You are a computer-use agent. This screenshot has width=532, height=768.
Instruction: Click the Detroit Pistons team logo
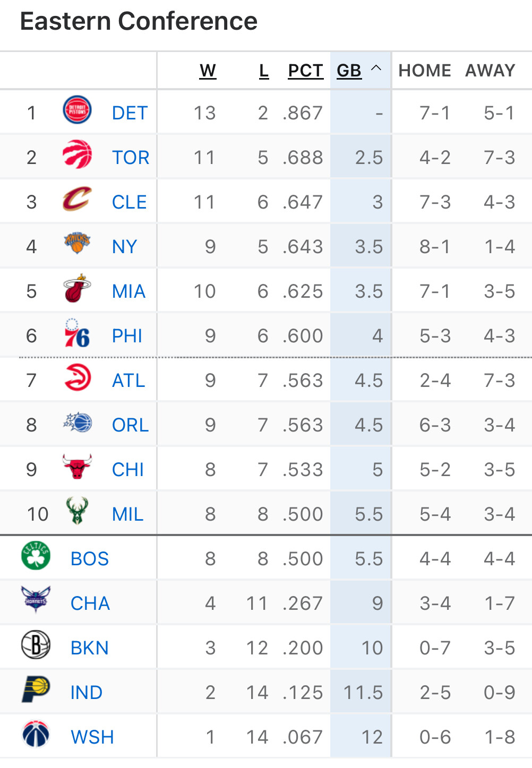pos(77,110)
